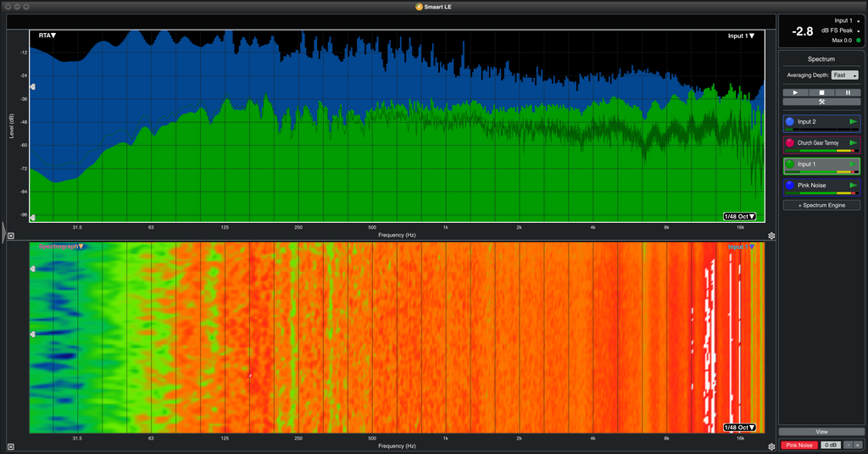This screenshot has height=454, width=868.
Task: Decrease generator level with minus button
Action: [x=848, y=446]
